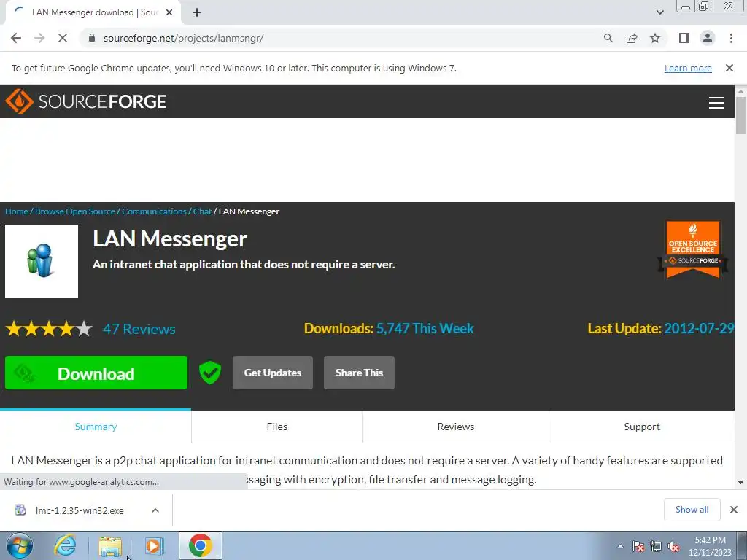
Task: Share this page via address bar icon
Action: (632, 38)
